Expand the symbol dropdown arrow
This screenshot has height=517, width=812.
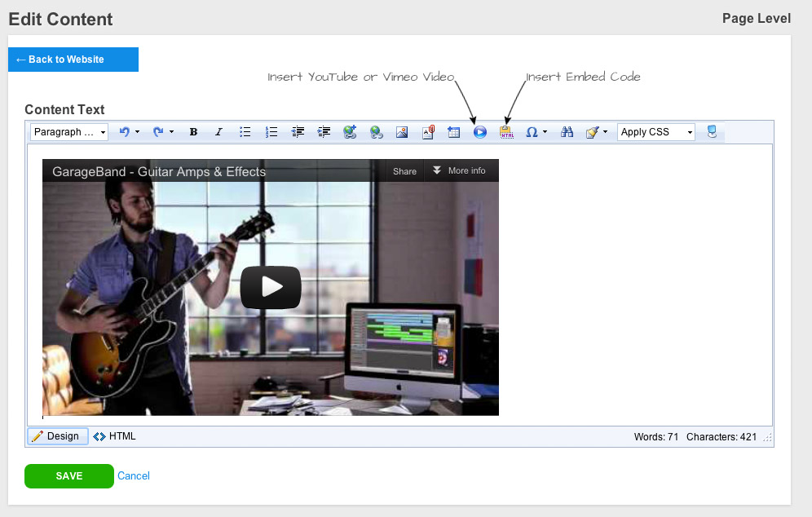545,132
